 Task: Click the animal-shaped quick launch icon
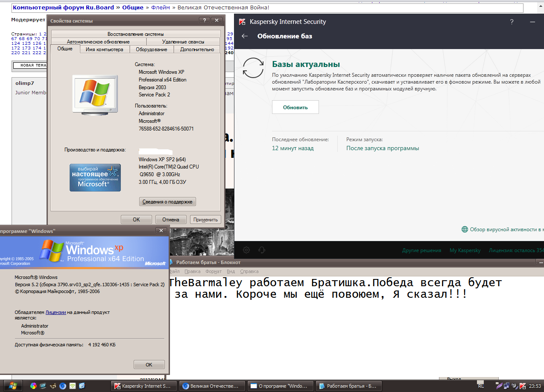53,386
